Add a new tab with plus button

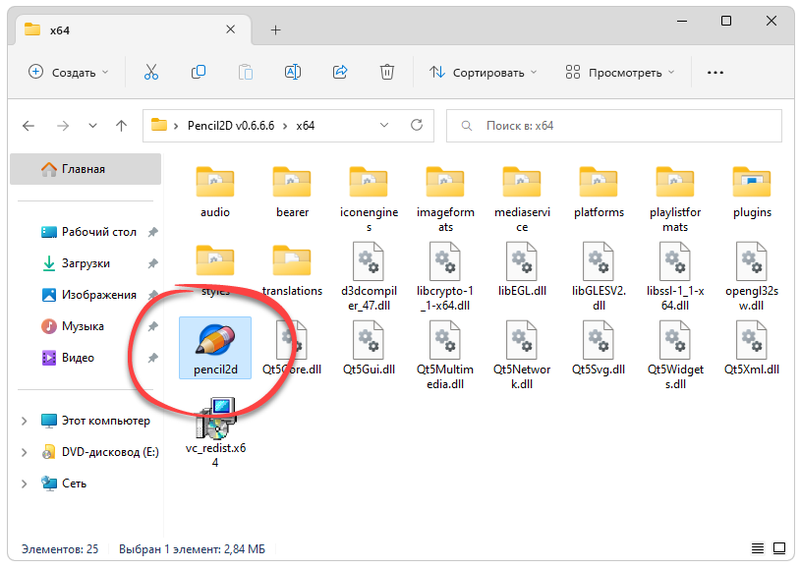[x=276, y=30]
